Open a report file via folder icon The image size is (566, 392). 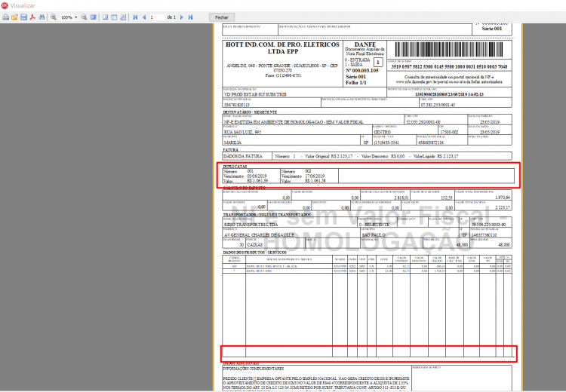[15, 17]
